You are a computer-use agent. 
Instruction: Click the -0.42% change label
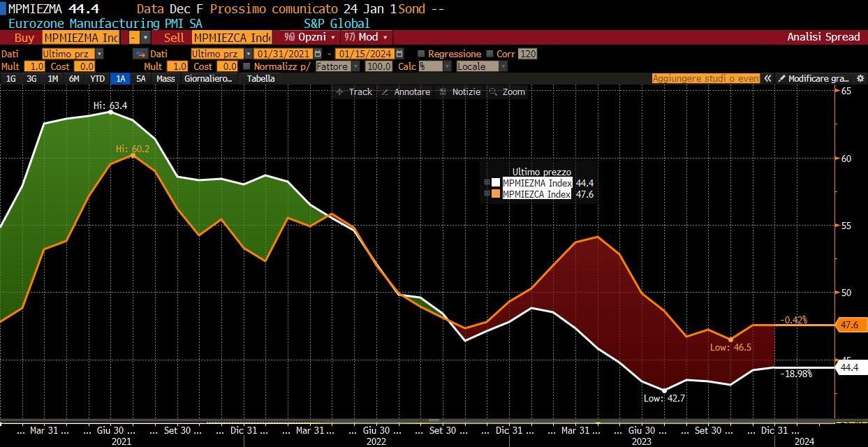(x=794, y=320)
